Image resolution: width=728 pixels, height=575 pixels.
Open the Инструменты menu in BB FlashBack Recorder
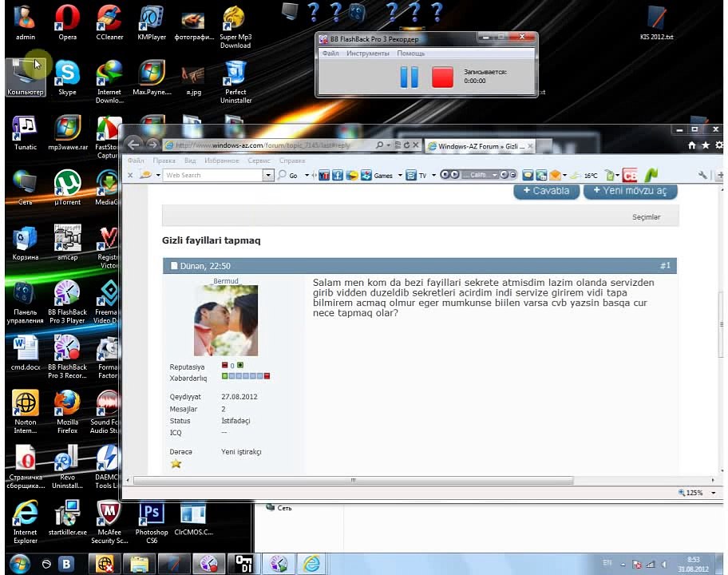[368, 54]
